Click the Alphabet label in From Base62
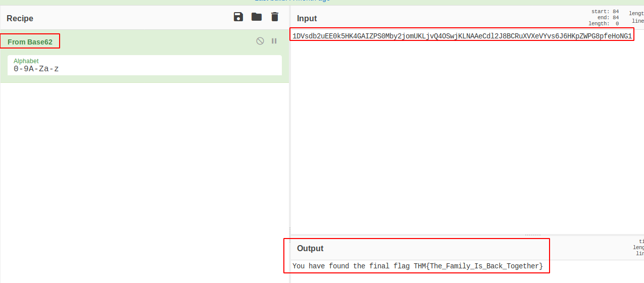The width and height of the screenshot is (644, 283). tap(26, 61)
